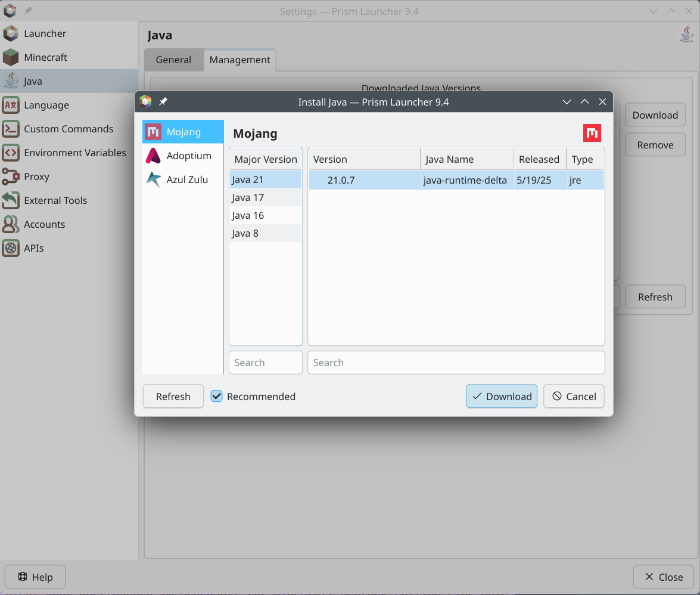
Task: Select the 21.0.7 java-runtime-delta row
Action: [456, 180]
